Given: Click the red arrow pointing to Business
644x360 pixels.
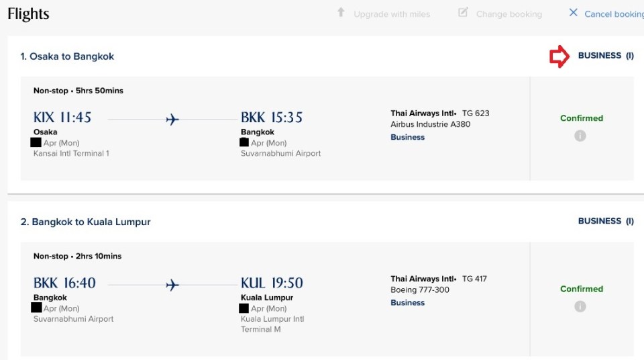Looking at the screenshot, I should pos(559,56).
